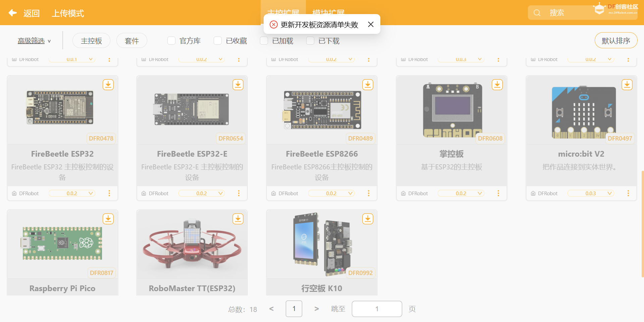The width and height of the screenshot is (644, 322).
Task: Toggle the 官方库 checkbox
Action: [171, 41]
